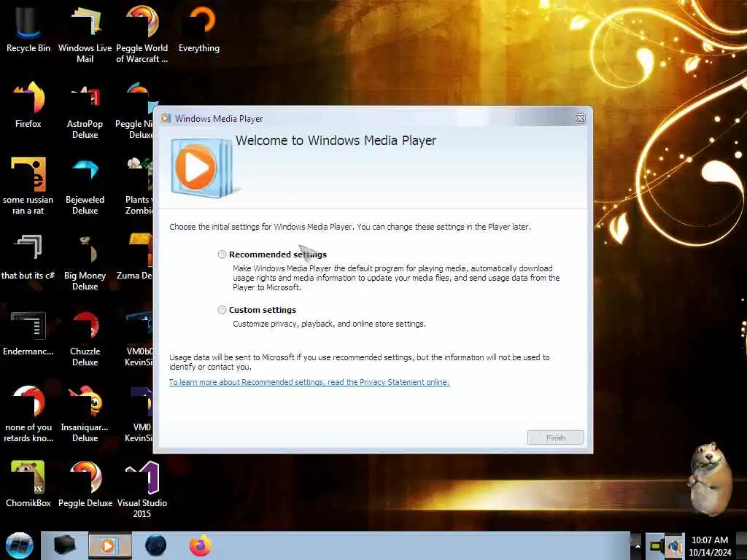The image size is (747, 560).
Task: Open Peggle World of Warcraft icon
Action: point(142,34)
